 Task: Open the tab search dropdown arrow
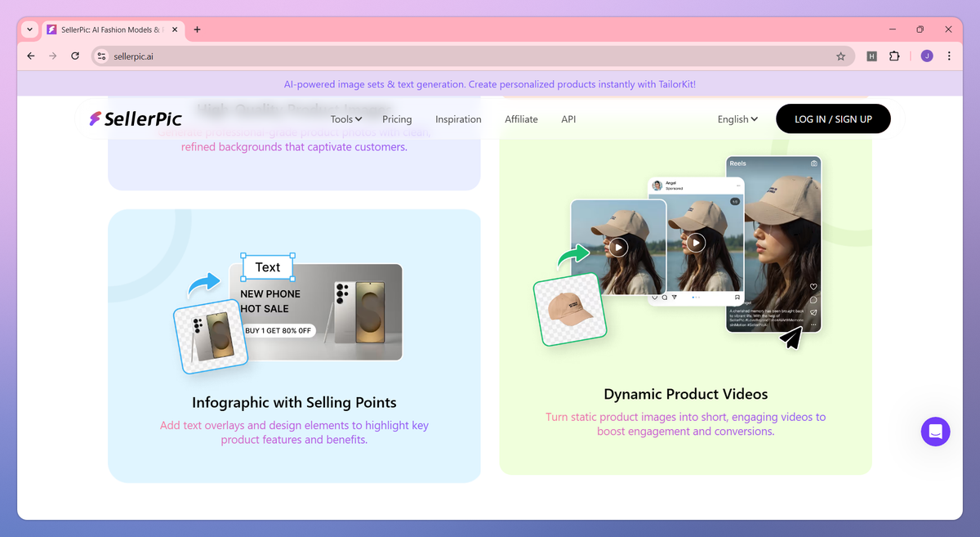(x=30, y=29)
